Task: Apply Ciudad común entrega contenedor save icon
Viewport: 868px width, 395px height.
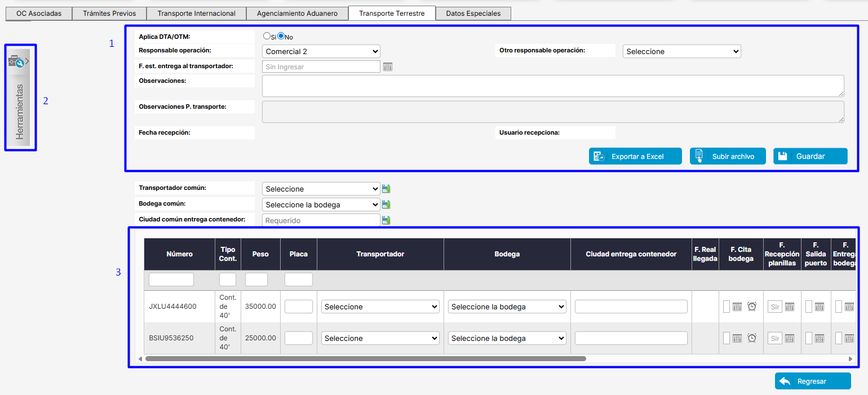Action: (386, 220)
